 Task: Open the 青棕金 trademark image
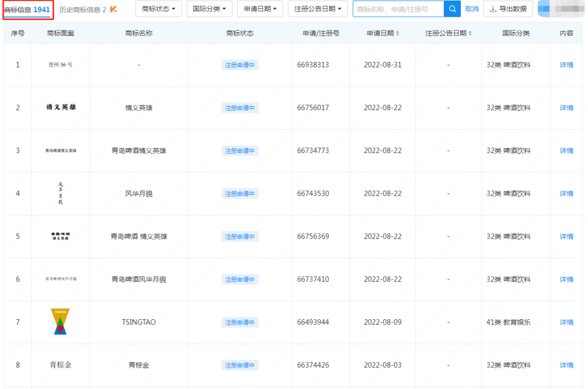point(61,364)
